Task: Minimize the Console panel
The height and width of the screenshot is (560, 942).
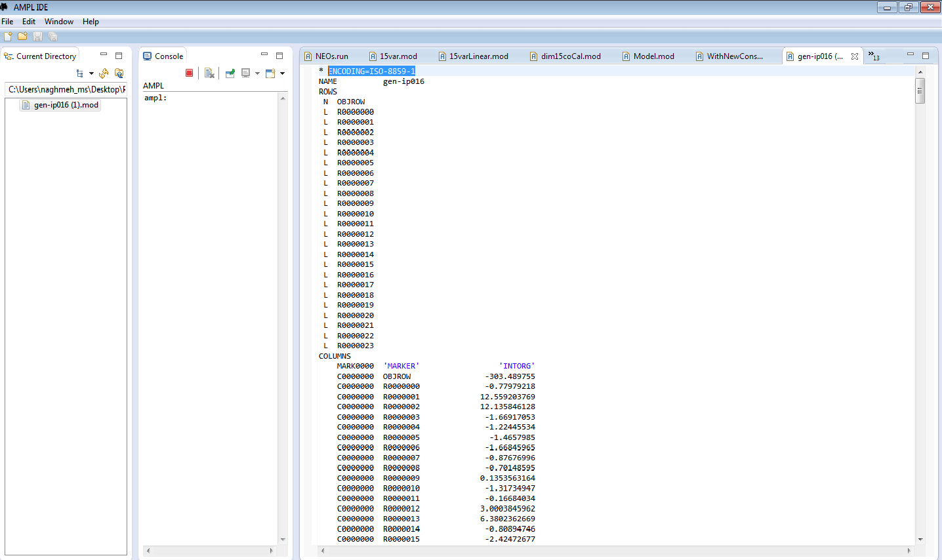Action: tap(264, 55)
